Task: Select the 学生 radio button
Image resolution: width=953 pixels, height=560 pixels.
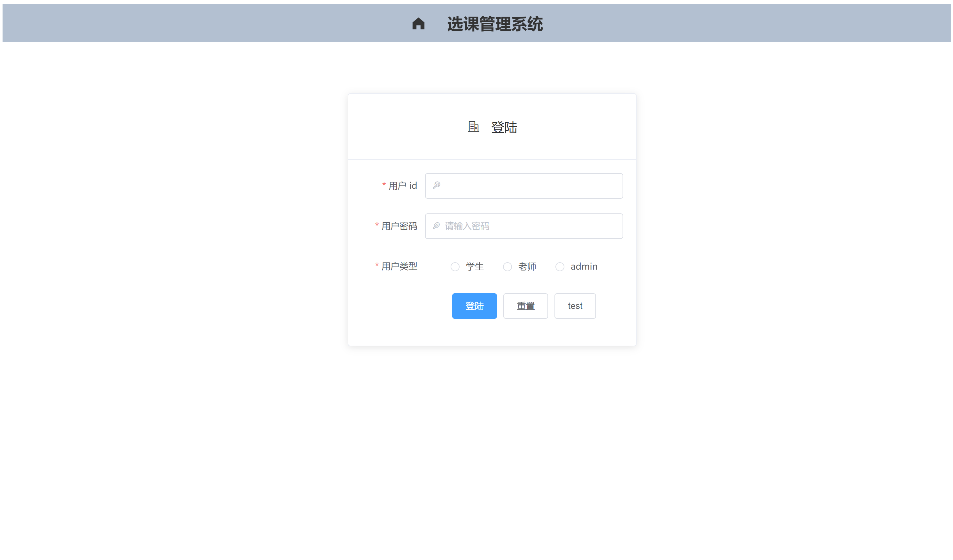Action: (x=455, y=266)
